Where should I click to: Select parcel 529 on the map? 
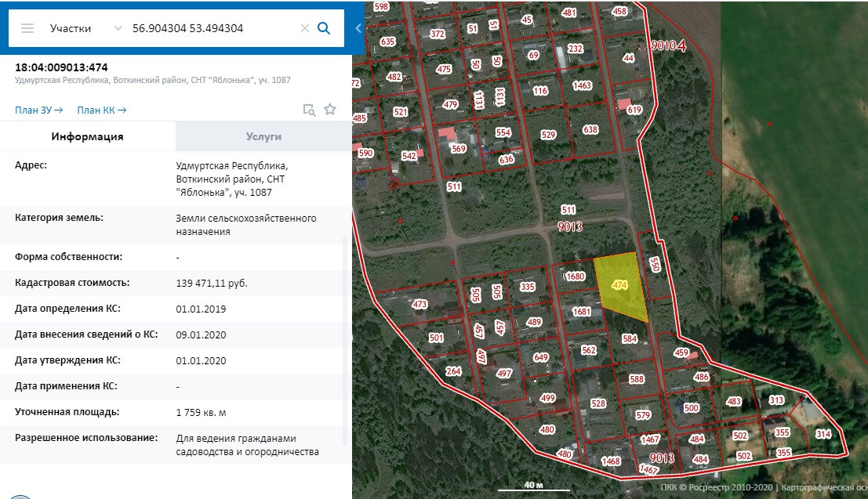548,136
